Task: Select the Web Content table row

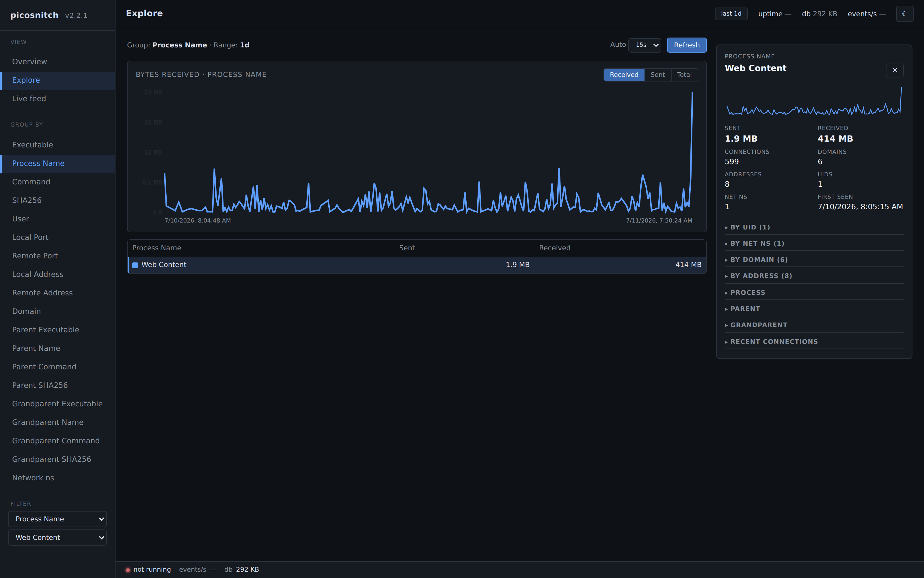Action: tap(417, 265)
